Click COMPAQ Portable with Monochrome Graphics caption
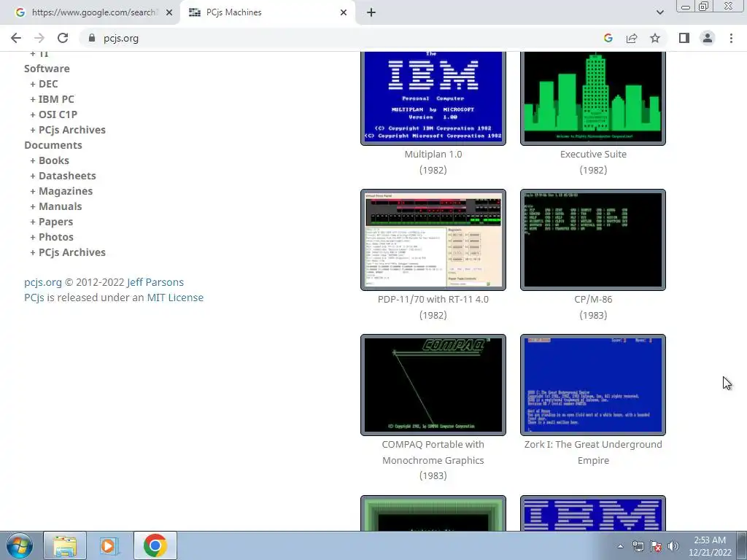This screenshot has width=747, height=560. tap(433, 452)
